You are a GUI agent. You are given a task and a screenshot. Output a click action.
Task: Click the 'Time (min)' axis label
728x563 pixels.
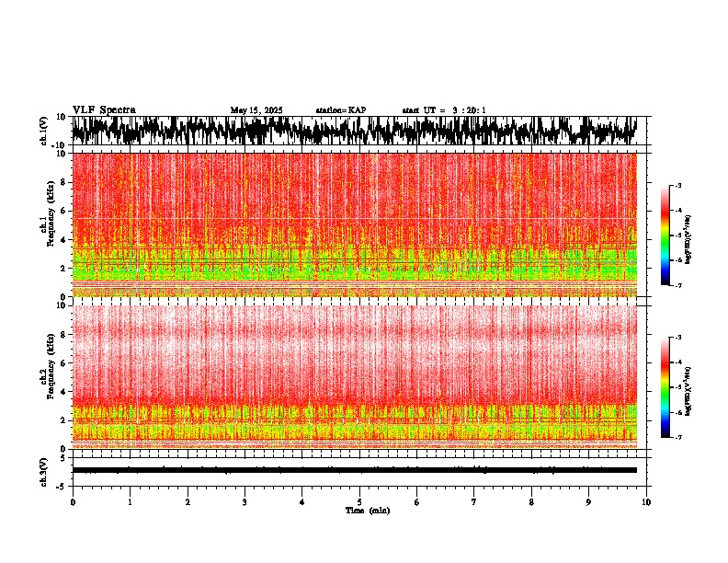click(368, 511)
